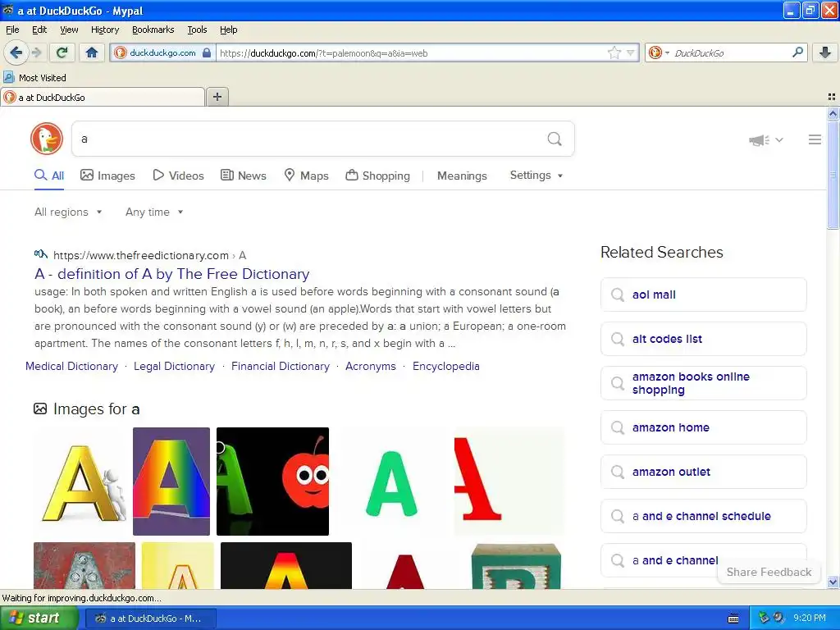Open the DuckDuckGo hamburger menu
This screenshot has width=840, height=630.
[815, 139]
